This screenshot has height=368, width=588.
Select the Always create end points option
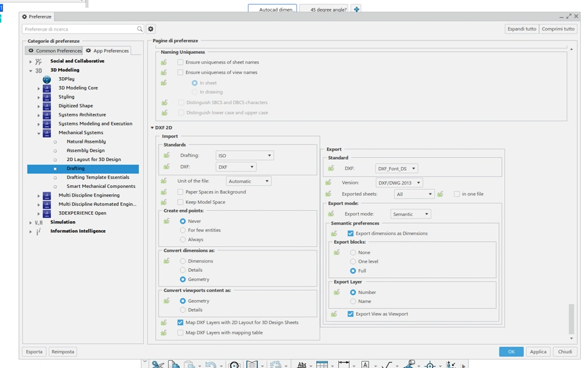pos(183,239)
